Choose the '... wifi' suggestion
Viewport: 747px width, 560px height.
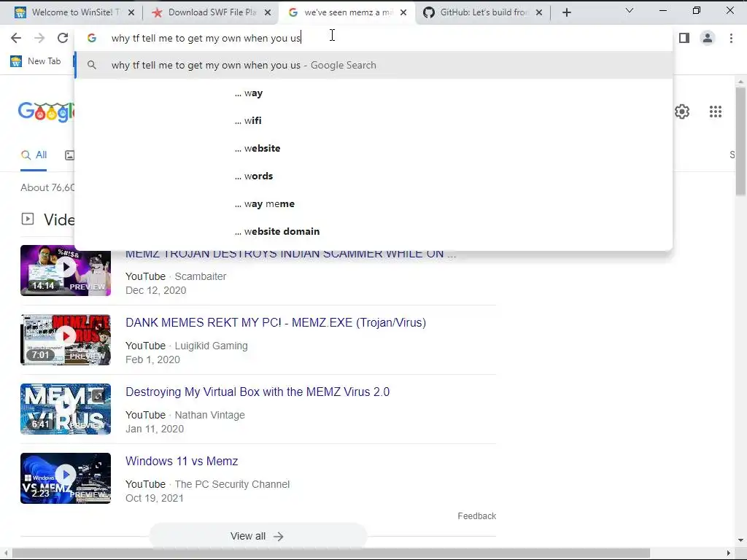[374, 121]
